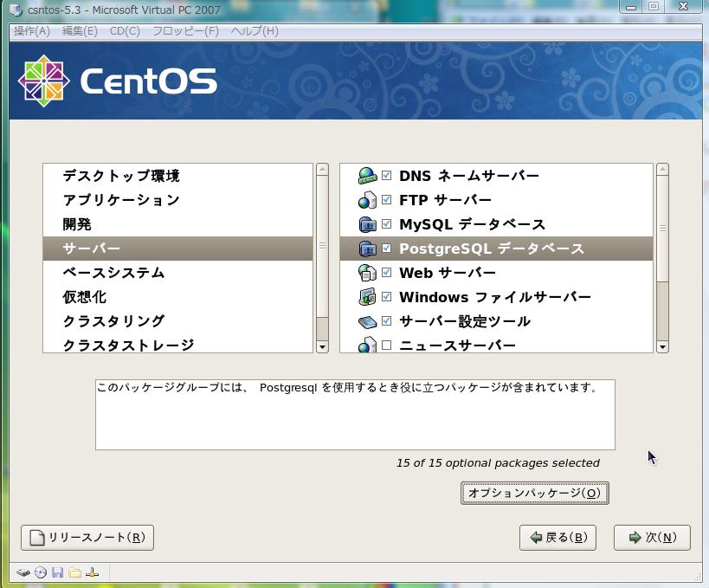The width and height of the screenshot is (709, 588).
Task: Click the Web server package icon
Action: [x=368, y=273]
